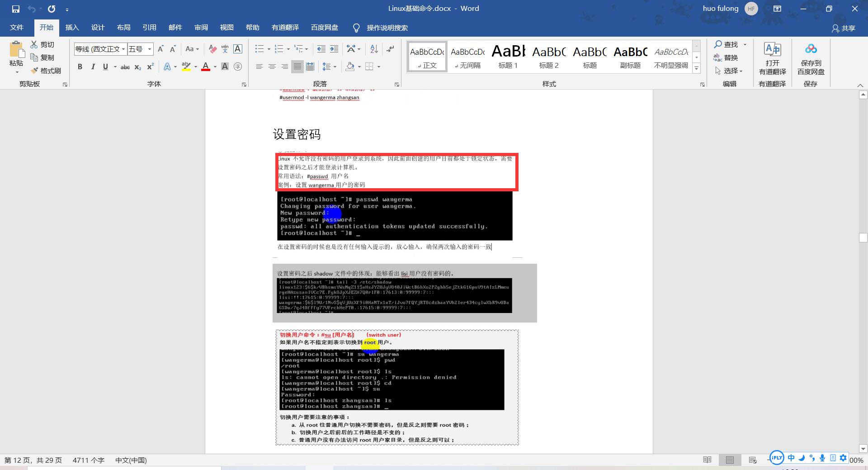This screenshot has height=470, width=868.
Task: Apply 标题 1 style
Action: (508, 57)
